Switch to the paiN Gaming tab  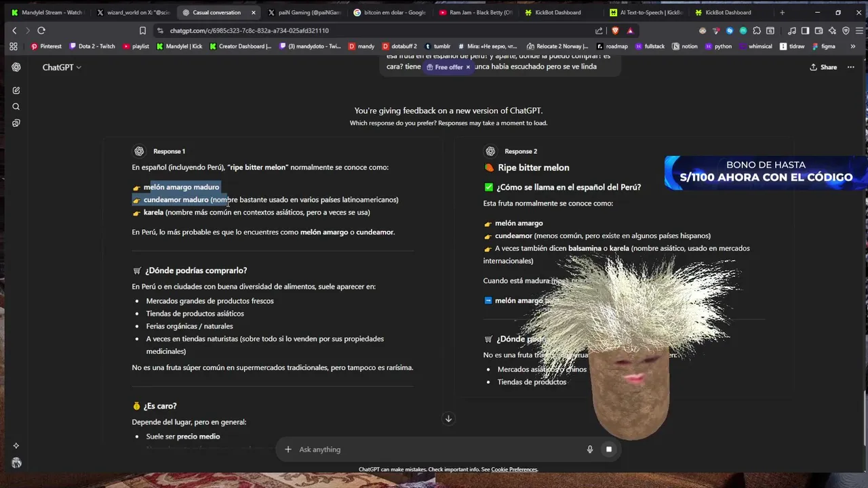point(304,12)
